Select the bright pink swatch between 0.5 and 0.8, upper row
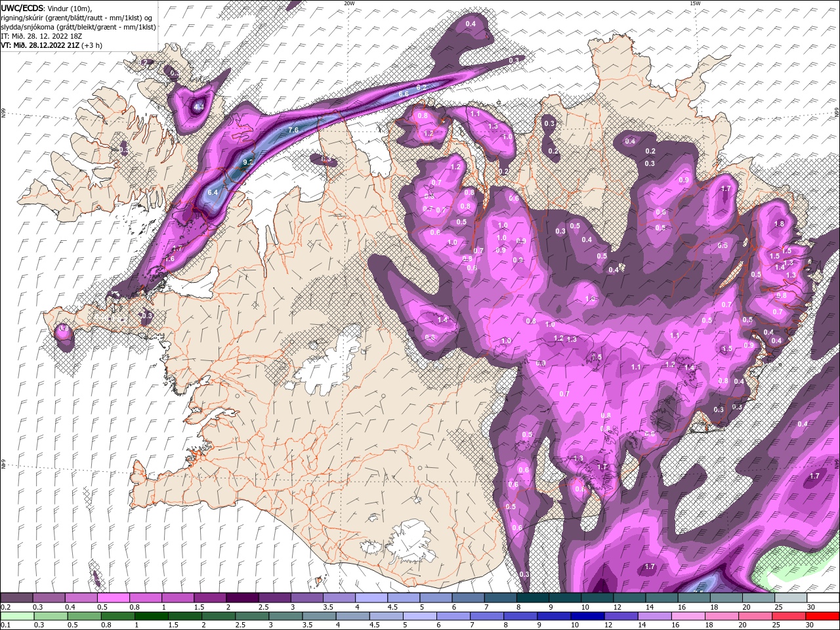The image size is (840, 630). tap(113, 598)
